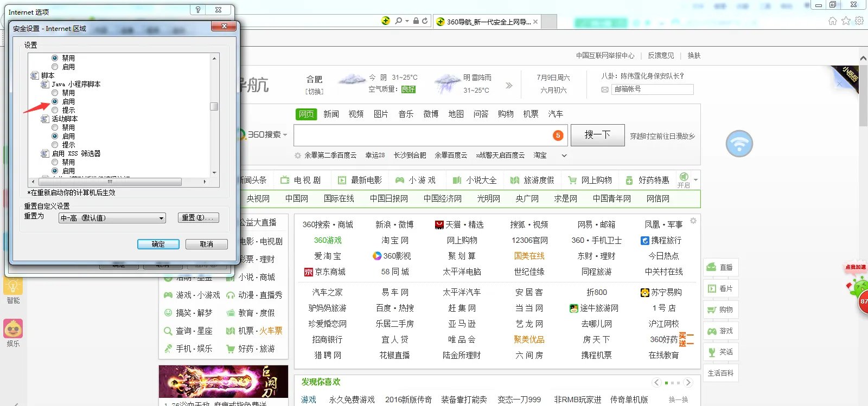This screenshot has width=868, height=406.
Task: Select the topmost 禁用 radio in settings list
Action: coord(55,59)
